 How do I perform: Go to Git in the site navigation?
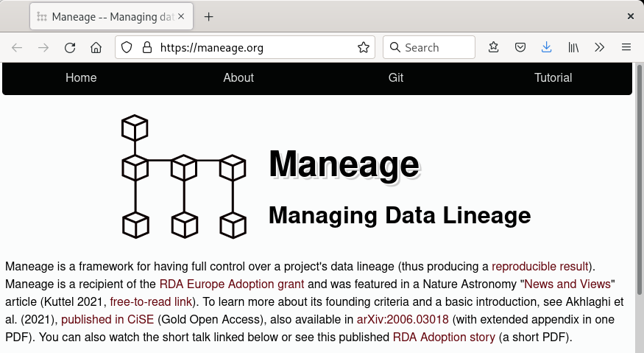pyautogui.click(x=396, y=78)
